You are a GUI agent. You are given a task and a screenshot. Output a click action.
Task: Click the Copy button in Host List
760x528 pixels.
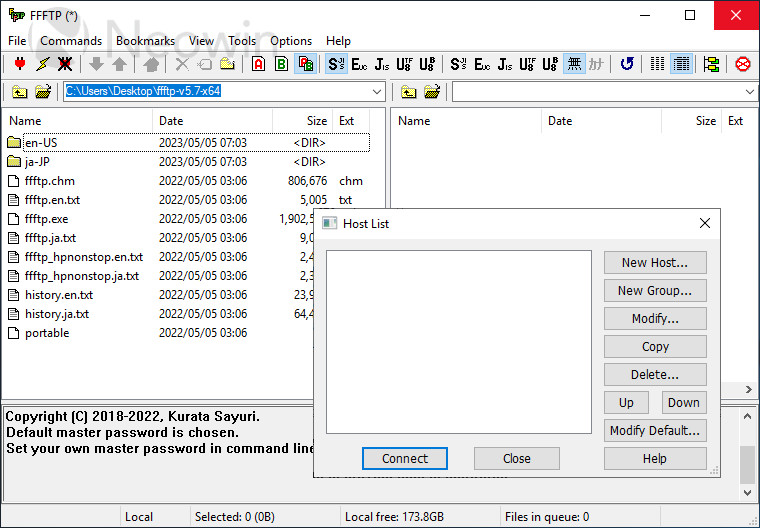tap(655, 347)
